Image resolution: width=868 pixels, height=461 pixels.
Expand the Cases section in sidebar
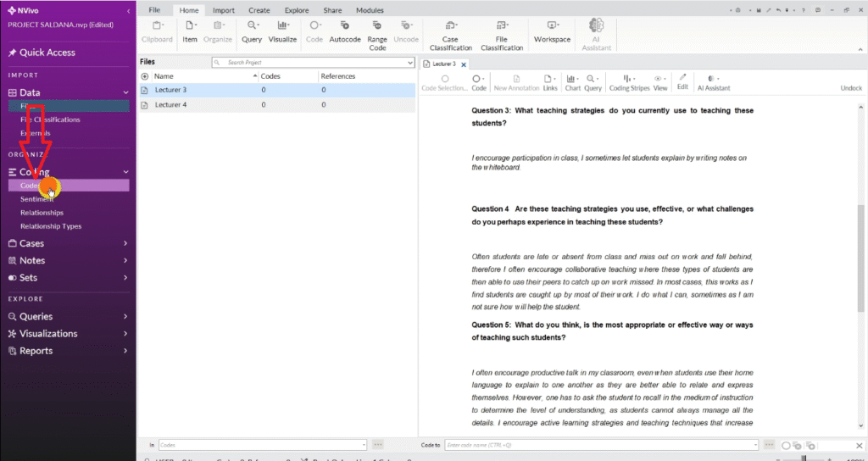(x=125, y=243)
